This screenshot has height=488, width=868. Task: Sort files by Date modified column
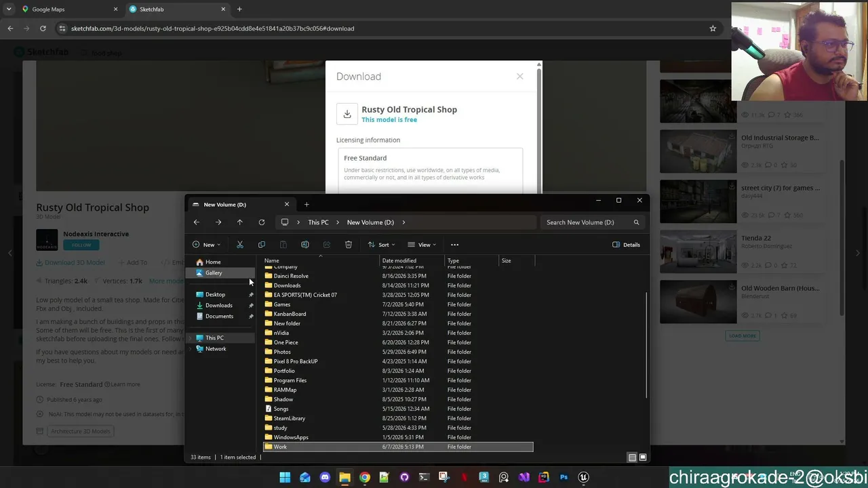click(x=412, y=260)
